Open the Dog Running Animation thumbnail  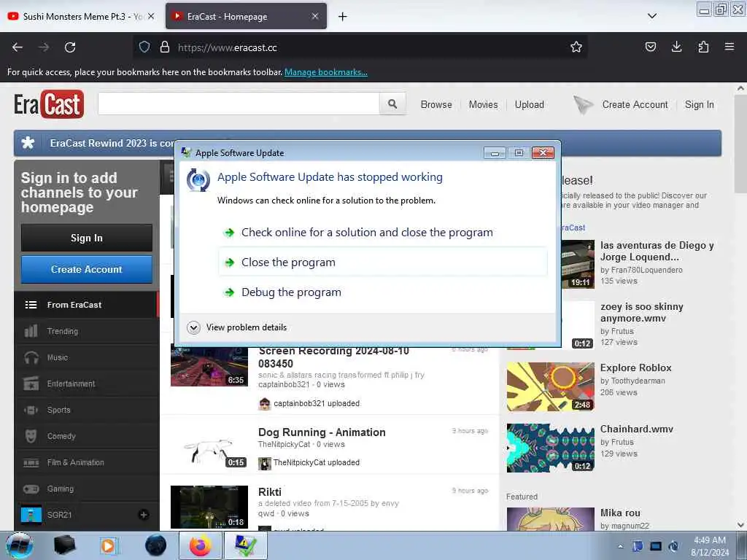coord(209,449)
